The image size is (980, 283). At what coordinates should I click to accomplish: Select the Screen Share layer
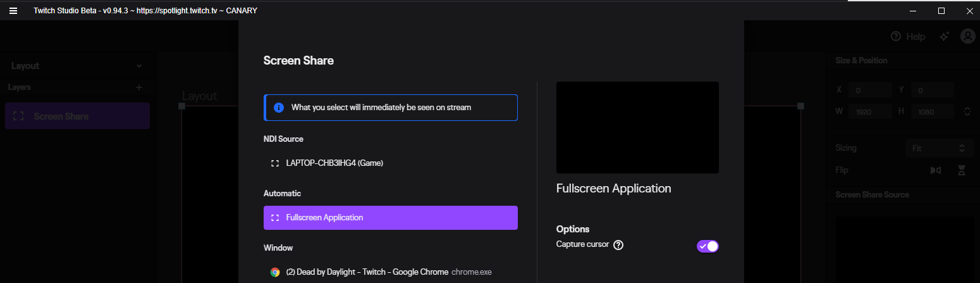77,116
